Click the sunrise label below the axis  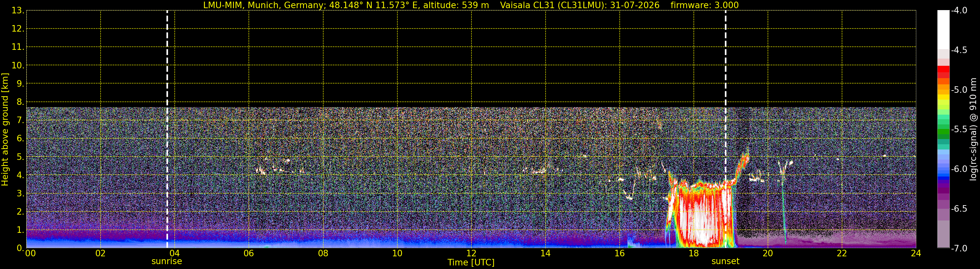[167, 262]
